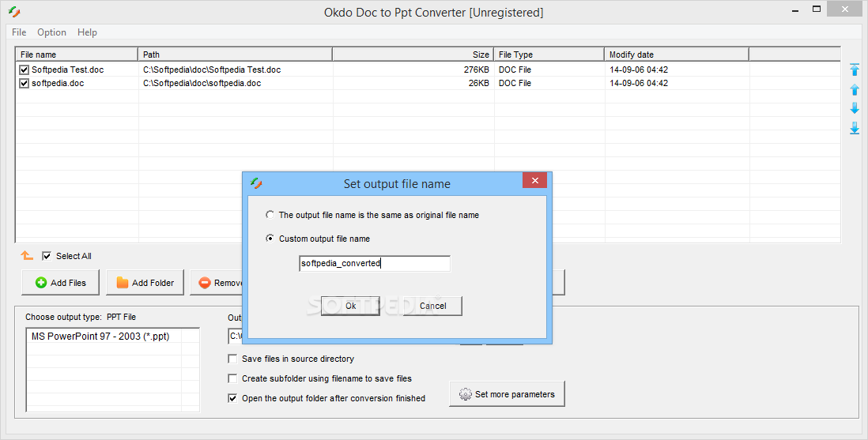Open the File menu
This screenshot has height=440, width=868.
point(19,32)
